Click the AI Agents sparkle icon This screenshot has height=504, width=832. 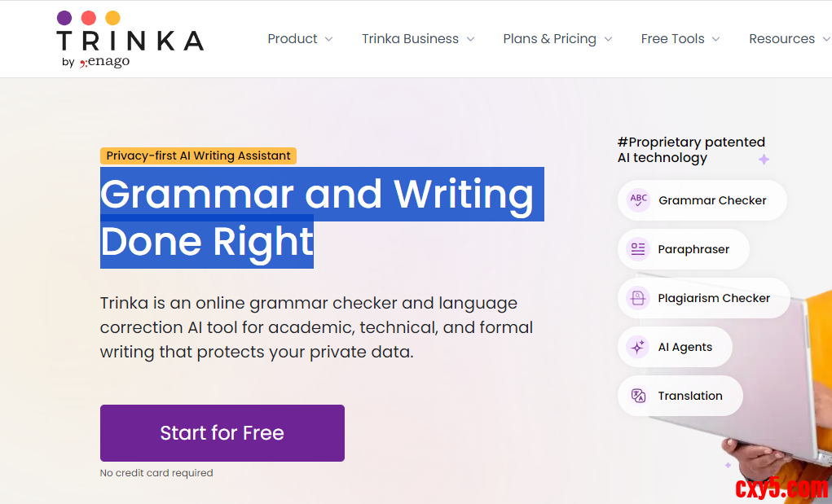point(638,347)
